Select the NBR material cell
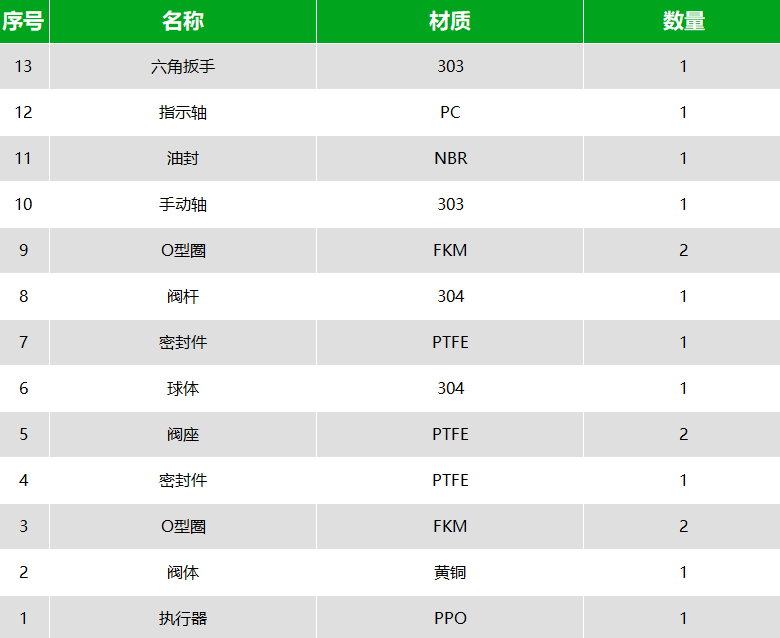 point(450,158)
